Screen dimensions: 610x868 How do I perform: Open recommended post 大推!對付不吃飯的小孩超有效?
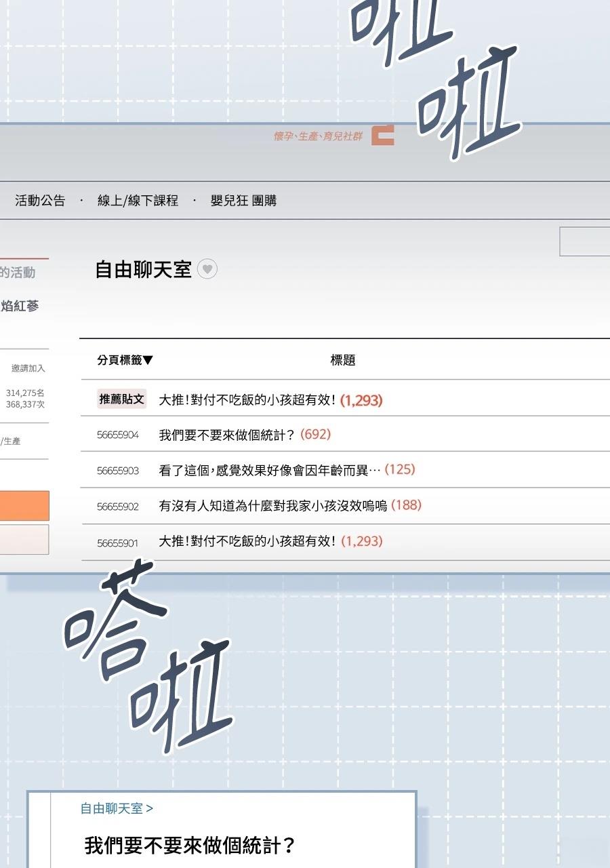[x=247, y=400]
